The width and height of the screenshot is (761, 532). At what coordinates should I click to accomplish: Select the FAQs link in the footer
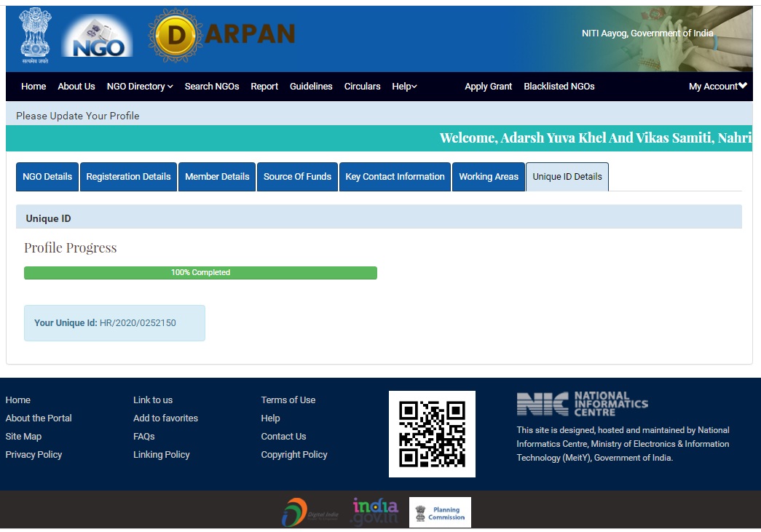coord(143,436)
